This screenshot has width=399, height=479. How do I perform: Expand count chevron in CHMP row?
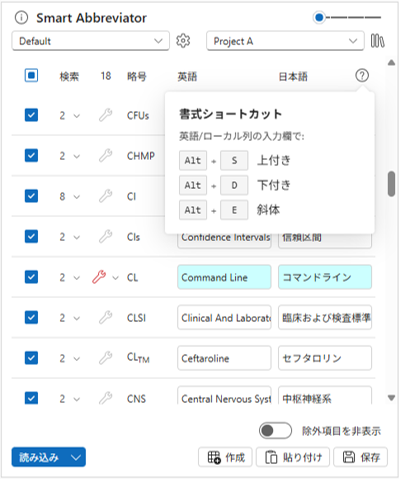[x=77, y=156]
